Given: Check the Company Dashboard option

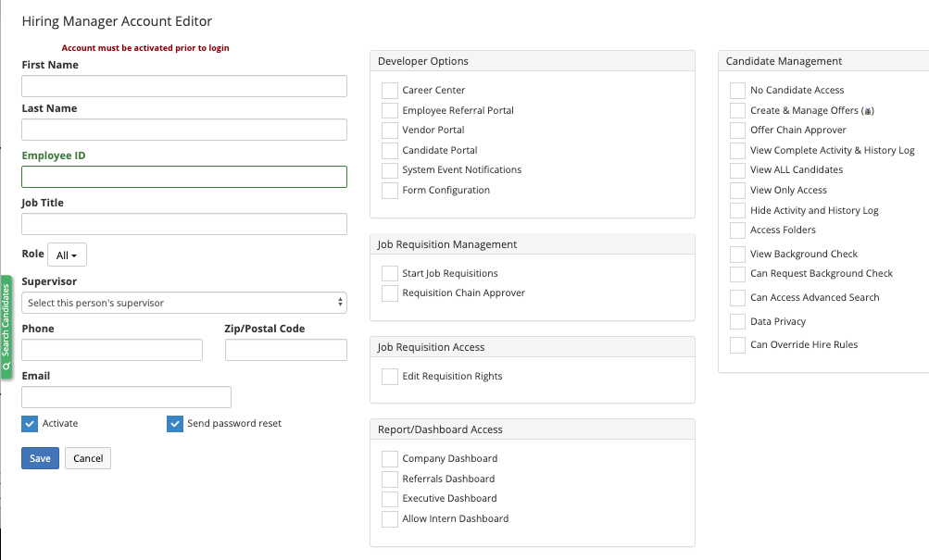Looking at the screenshot, I should coord(390,458).
